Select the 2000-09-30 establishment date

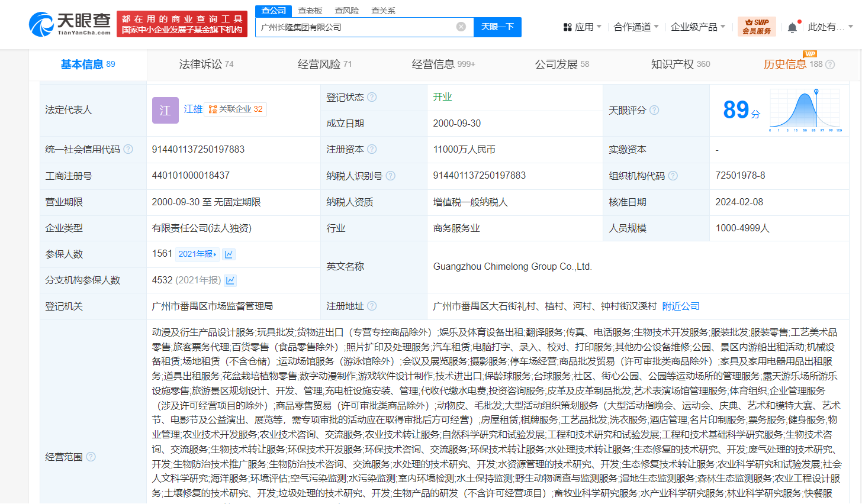coord(457,123)
